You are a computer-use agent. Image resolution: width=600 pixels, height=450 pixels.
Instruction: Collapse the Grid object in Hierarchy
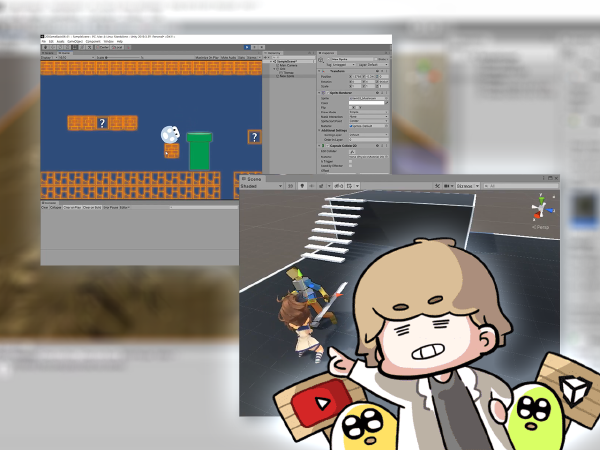(274, 69)
